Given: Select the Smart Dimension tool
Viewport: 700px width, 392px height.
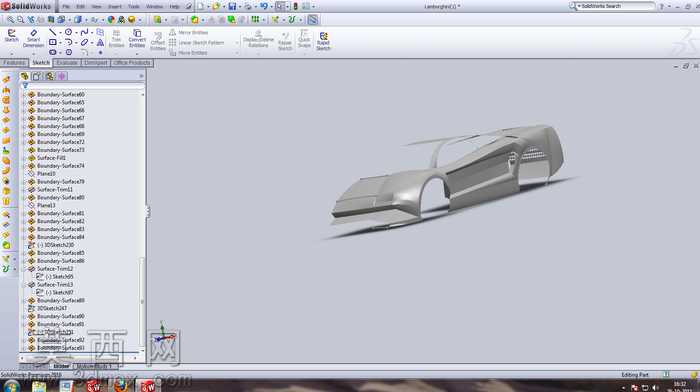Looking at the screenshot, I should click(33, 38).
